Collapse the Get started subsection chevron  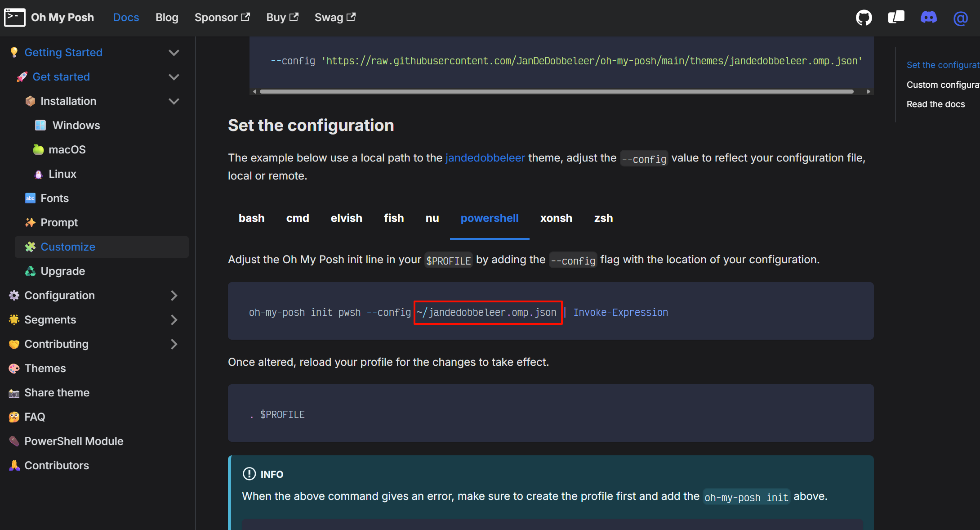(x=174, y=77)
